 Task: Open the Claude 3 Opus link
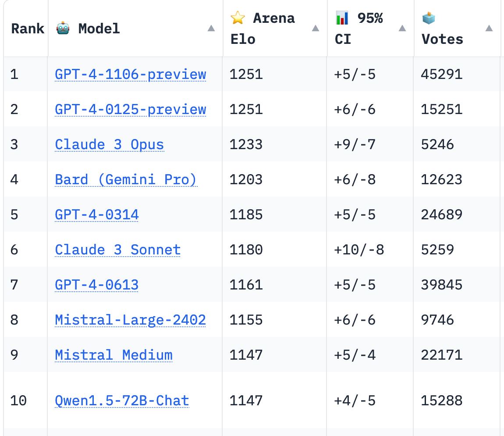[x=110, y=144]
